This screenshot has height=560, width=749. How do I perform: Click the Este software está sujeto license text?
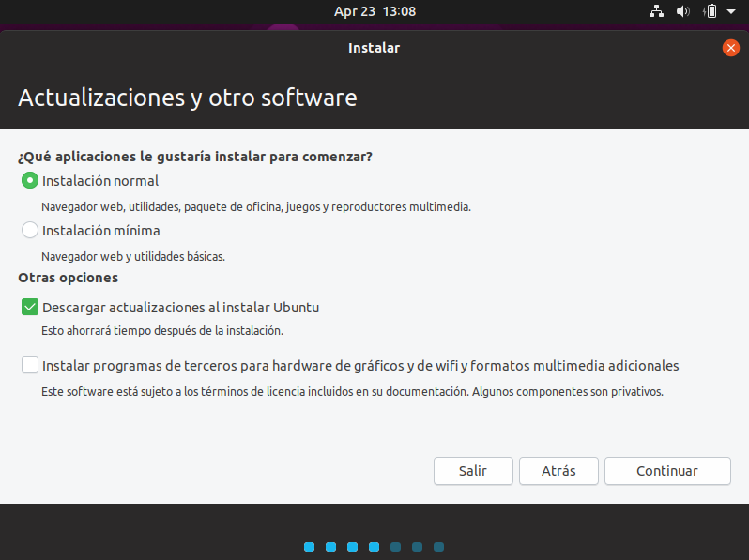click(x=352, y=391)
